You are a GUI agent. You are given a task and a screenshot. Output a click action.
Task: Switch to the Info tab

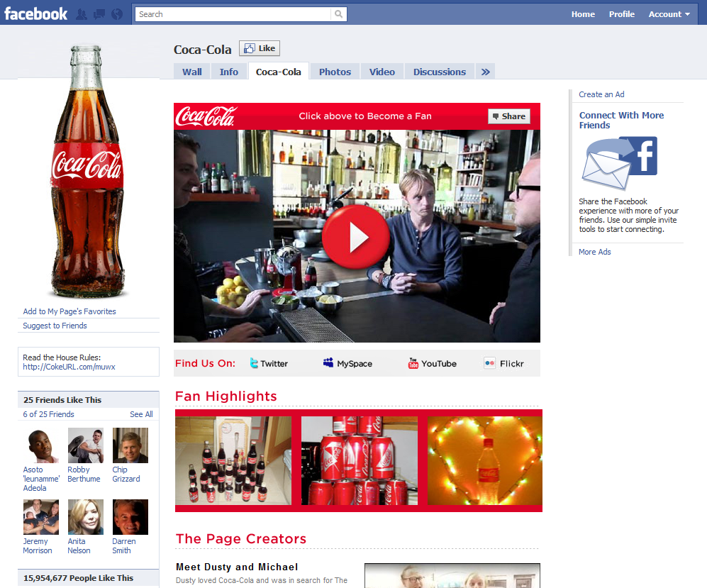coord(228,72)
